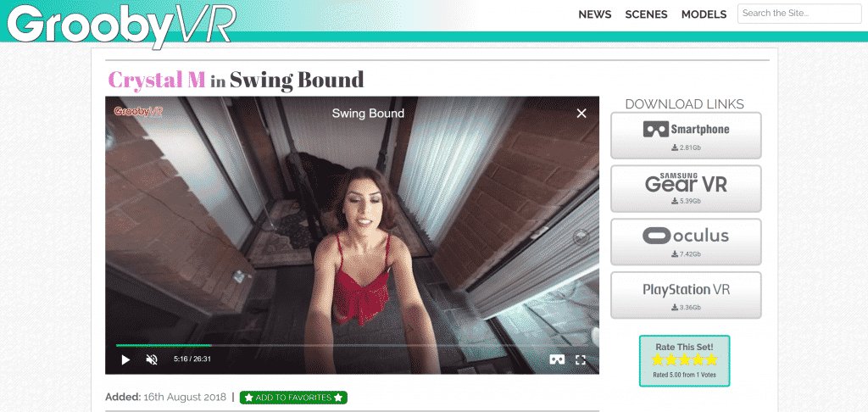Add scene to favorites

point(293,398)
